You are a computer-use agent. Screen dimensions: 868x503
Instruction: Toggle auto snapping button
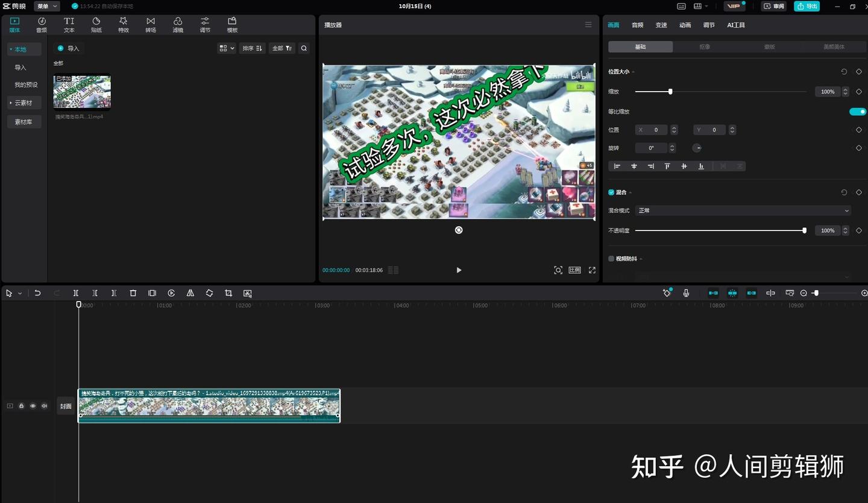point(732,293)
